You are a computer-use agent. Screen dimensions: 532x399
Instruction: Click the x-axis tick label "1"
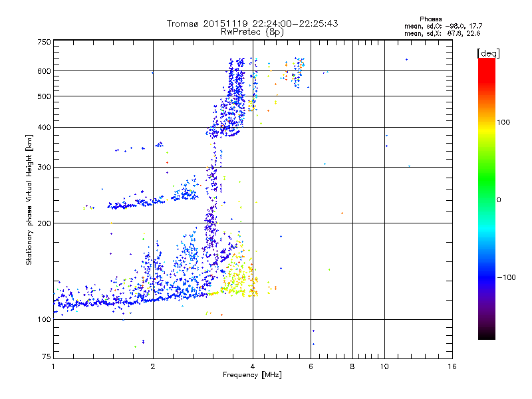point(53,366)
